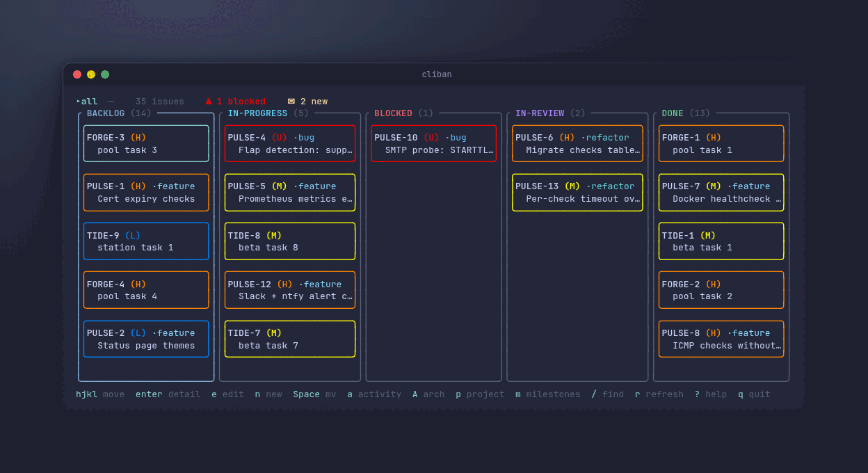Maximize the cliban window
Viewport: 868px width, 473px height.
[105, 74]
